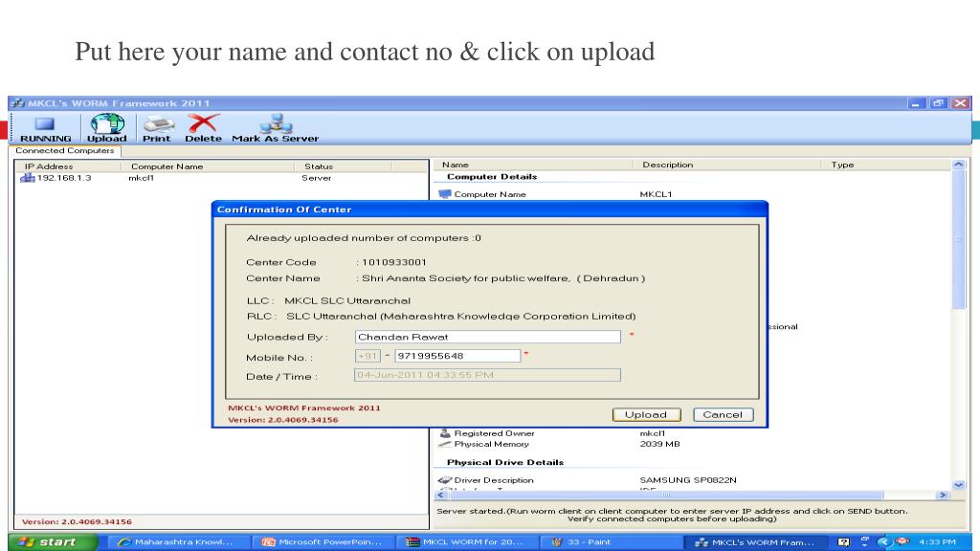Switch to MKCL WORM for 20... taskbar item
980x551 pixels.
tap(466, 541)
